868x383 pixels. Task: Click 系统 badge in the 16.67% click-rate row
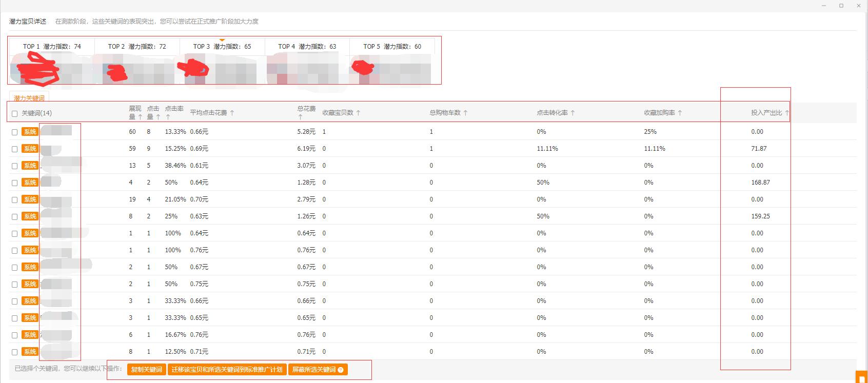click(30, 335)
